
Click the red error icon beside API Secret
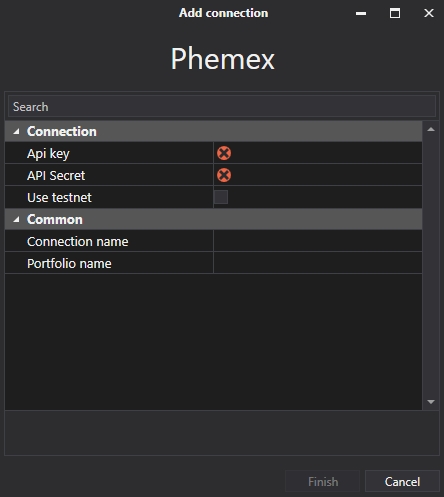pos(224,175)
